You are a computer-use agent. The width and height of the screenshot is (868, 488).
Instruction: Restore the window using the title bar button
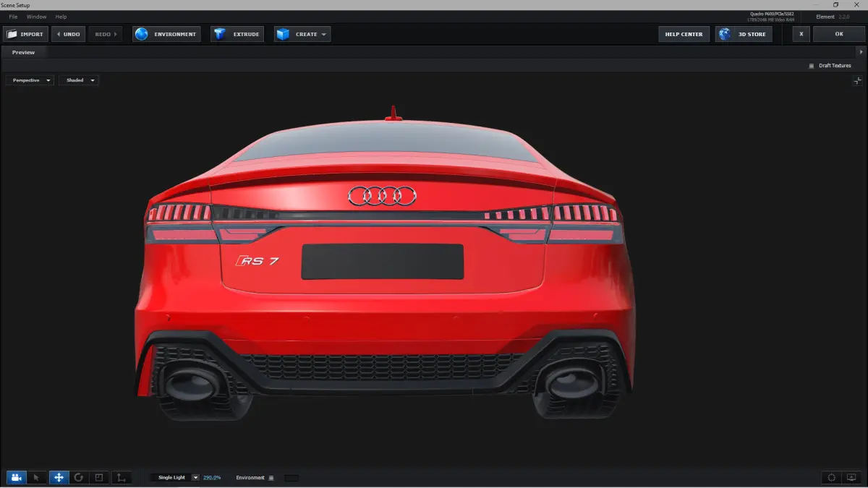pyautogui.click(x=835, y=4)
